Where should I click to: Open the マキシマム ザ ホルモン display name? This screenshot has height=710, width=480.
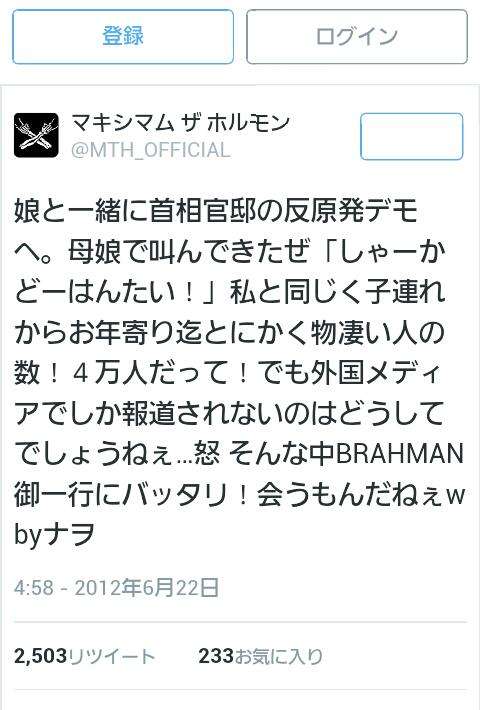click(x=180, y=123)
